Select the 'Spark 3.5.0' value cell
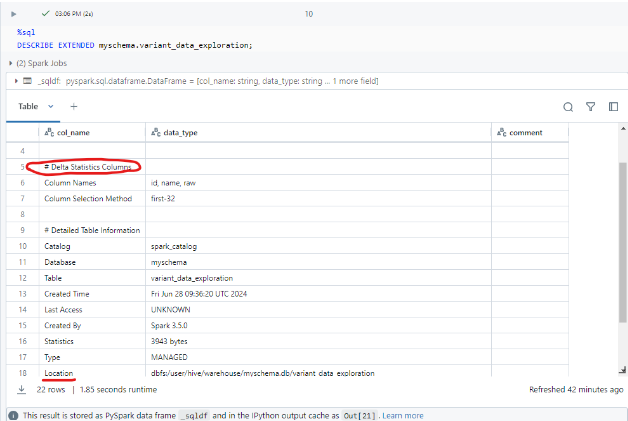Screen dimensions: 628x421 [318, 325]
